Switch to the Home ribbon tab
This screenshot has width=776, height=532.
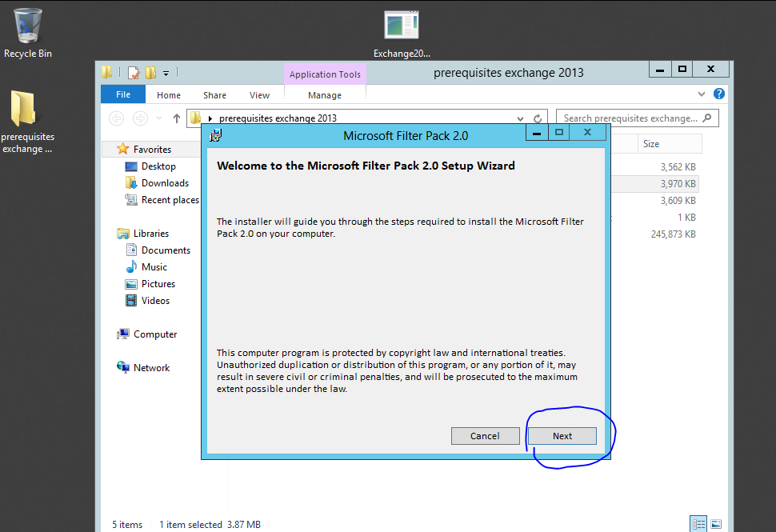pyautogui.click(x=169, y=95)
